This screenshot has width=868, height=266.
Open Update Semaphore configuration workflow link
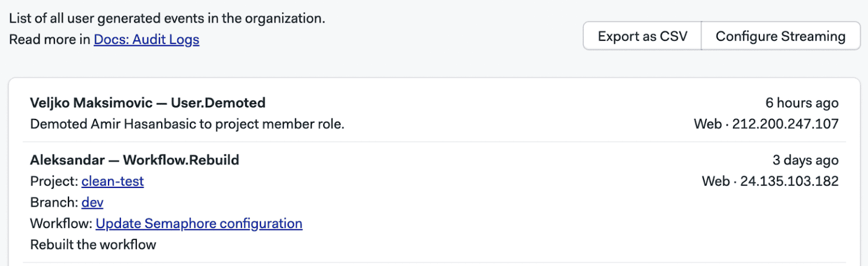(x=199, y=224)
